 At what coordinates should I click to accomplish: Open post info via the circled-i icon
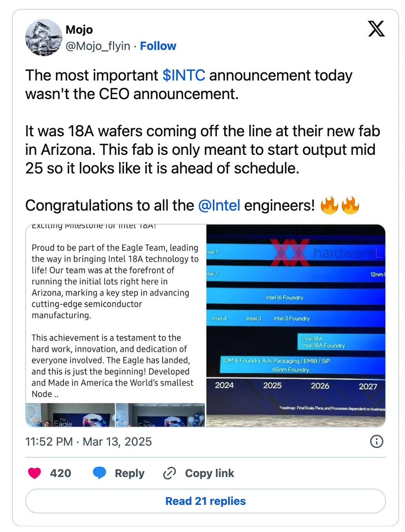[x=376, y=441]
